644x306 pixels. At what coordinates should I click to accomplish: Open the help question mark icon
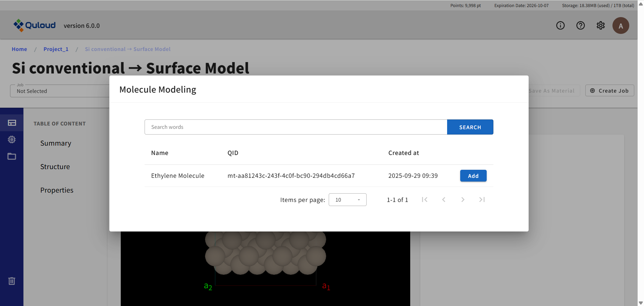point(580,25)
